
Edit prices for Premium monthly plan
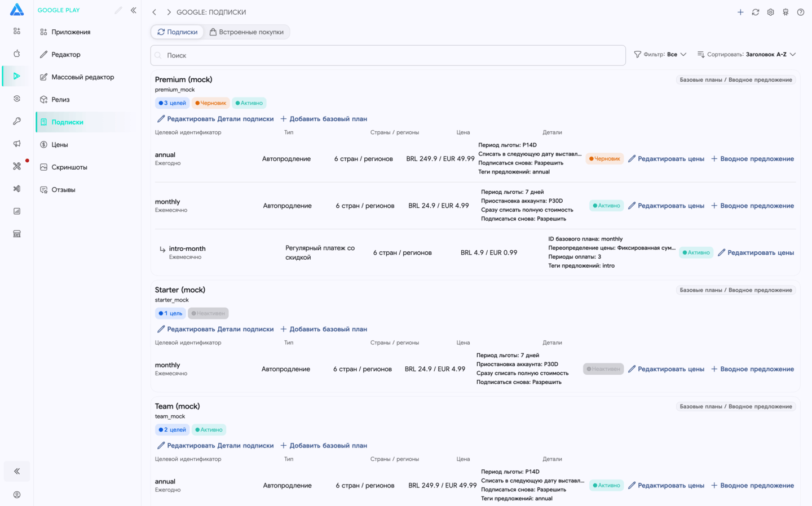point(666,206)
